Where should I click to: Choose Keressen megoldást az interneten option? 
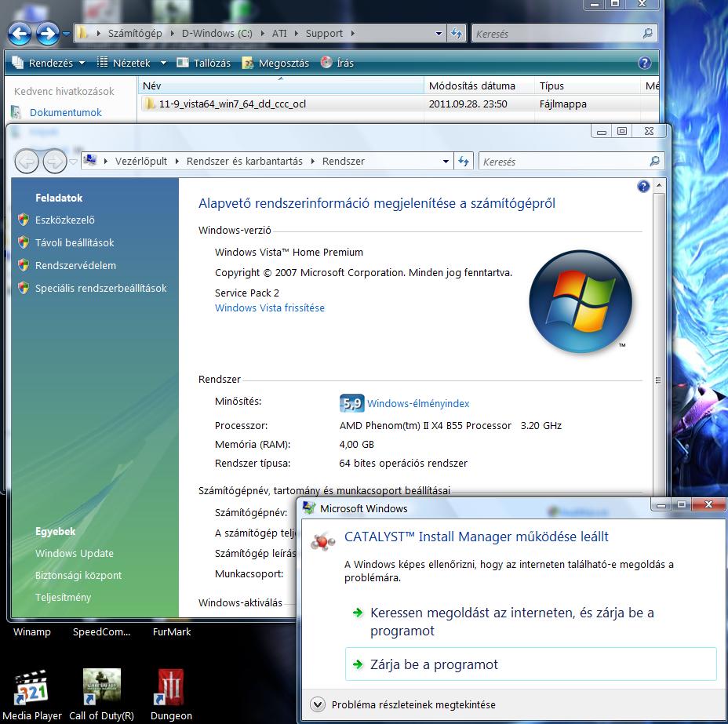(x=512, y=622)
